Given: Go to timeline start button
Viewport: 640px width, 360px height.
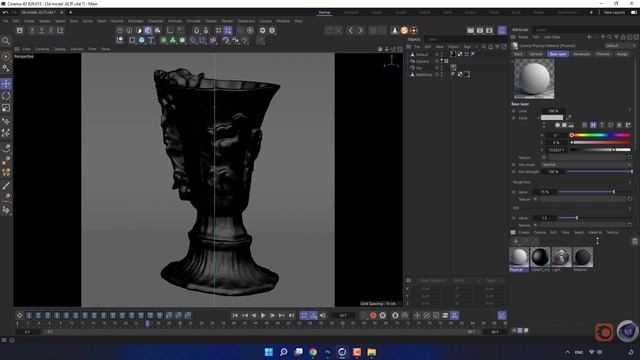Looking at the screenshot, I should tap(235, 315).
